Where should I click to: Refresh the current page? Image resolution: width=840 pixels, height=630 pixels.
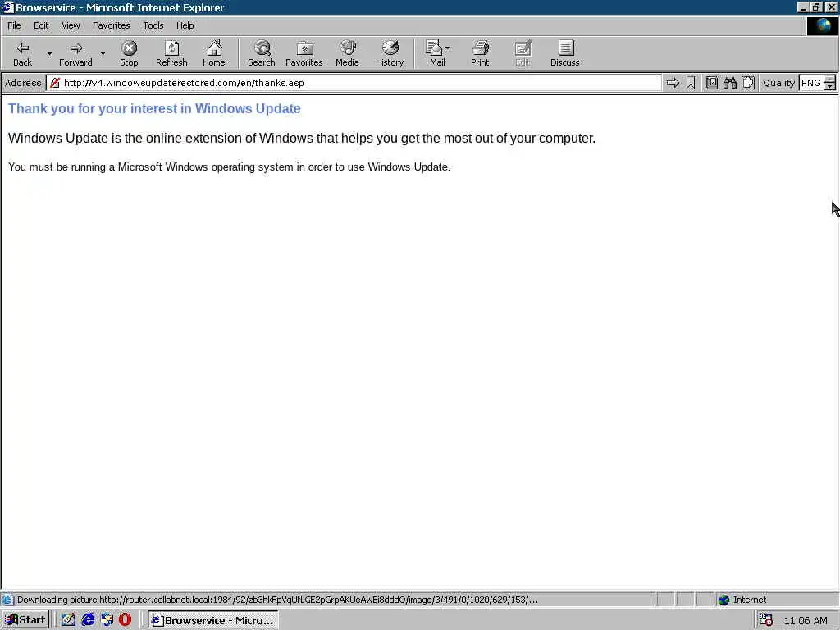pos(171,53)
